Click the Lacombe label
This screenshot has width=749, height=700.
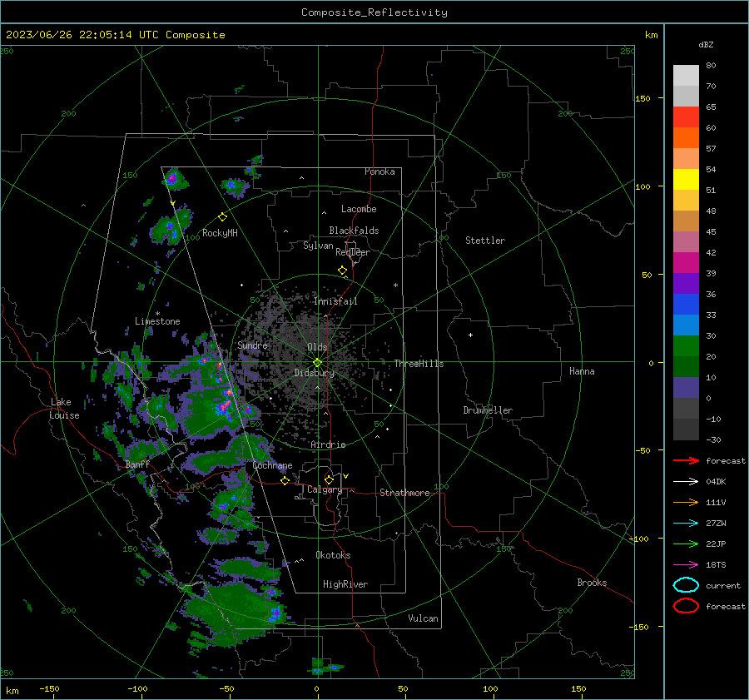(x=359, y=209)
